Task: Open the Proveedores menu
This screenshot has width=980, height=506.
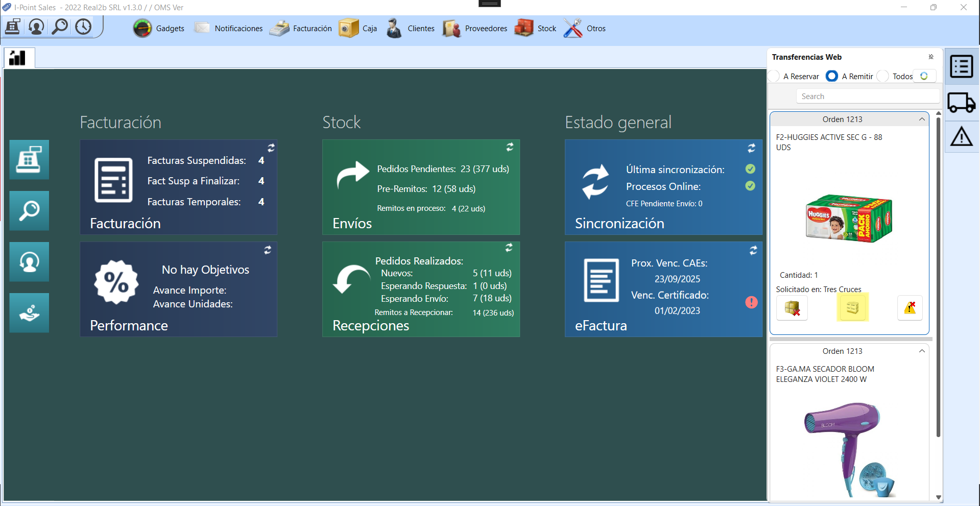Action: [475, 29]
